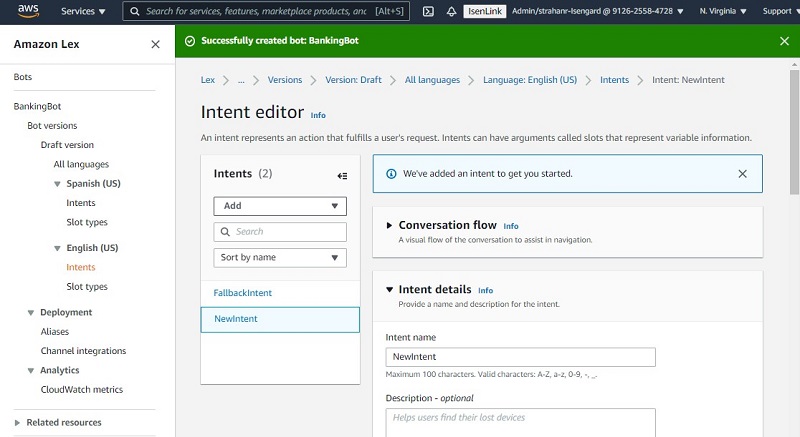Close the Amazon Lex side panel

[x=156, y=44]
